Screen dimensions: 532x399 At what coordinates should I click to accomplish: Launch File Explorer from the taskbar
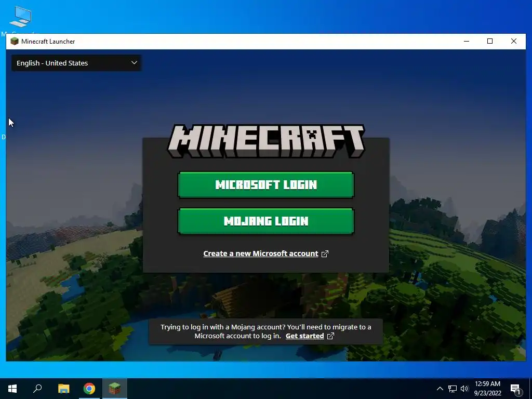tap(63, 389)
